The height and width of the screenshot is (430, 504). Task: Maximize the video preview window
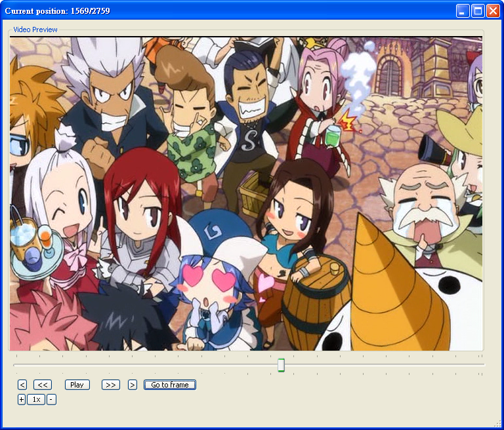click(478, 11)
